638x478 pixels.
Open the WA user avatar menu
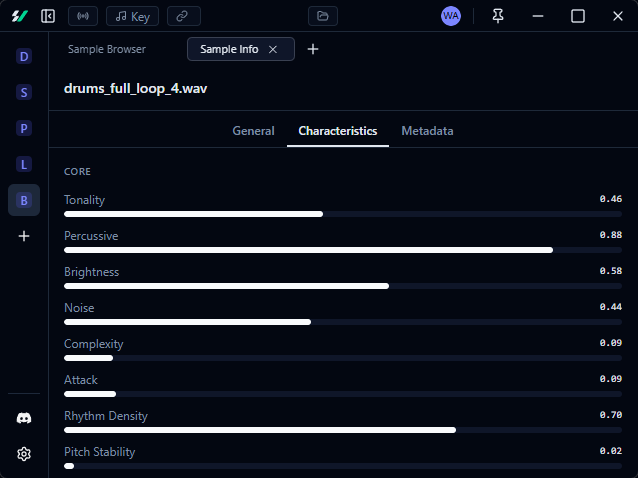[451, 16]
